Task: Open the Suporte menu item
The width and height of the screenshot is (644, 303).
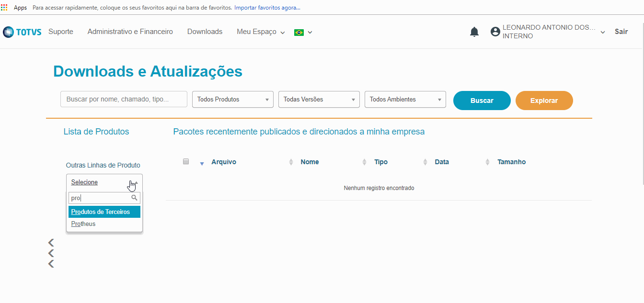Action: pos(61,32)
